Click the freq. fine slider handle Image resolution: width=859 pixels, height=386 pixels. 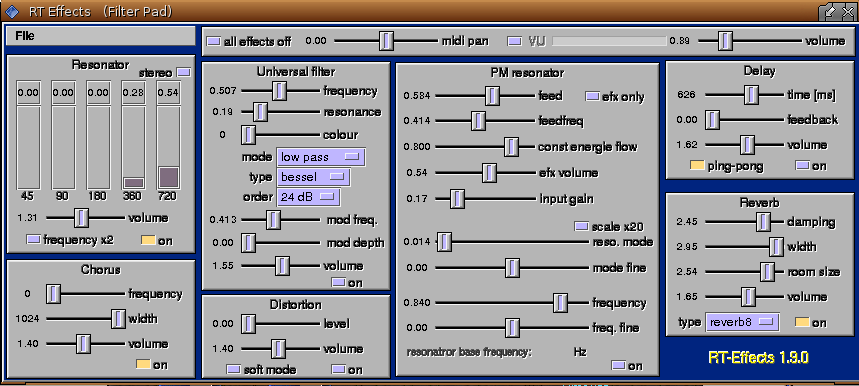click(512, 327)
